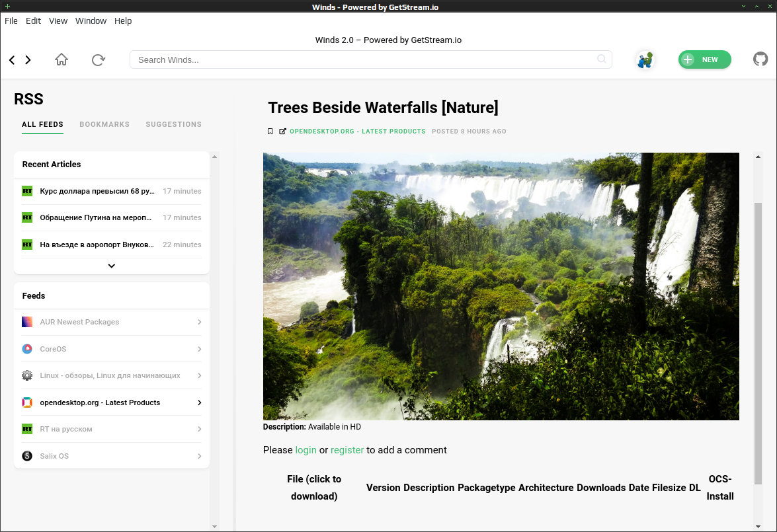Open the Edit menu
The height and width of the screenshot is (532, 777).
pos(33,20)
